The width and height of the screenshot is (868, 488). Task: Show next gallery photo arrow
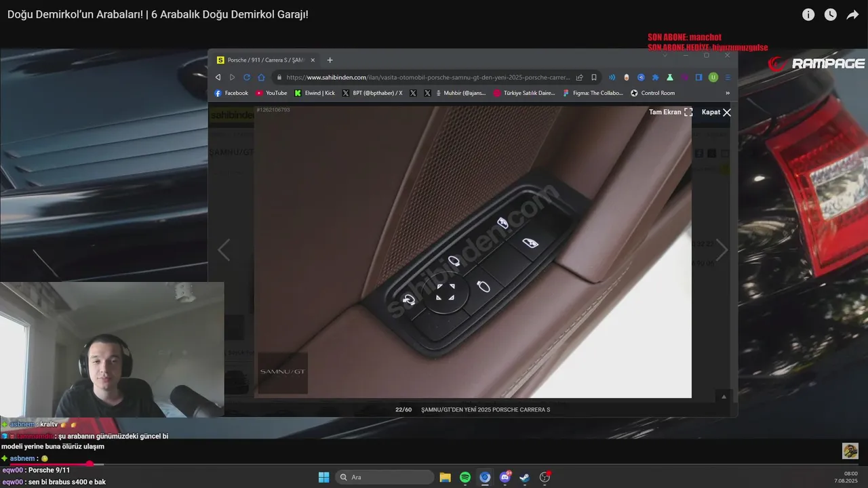tap(722, 250)
